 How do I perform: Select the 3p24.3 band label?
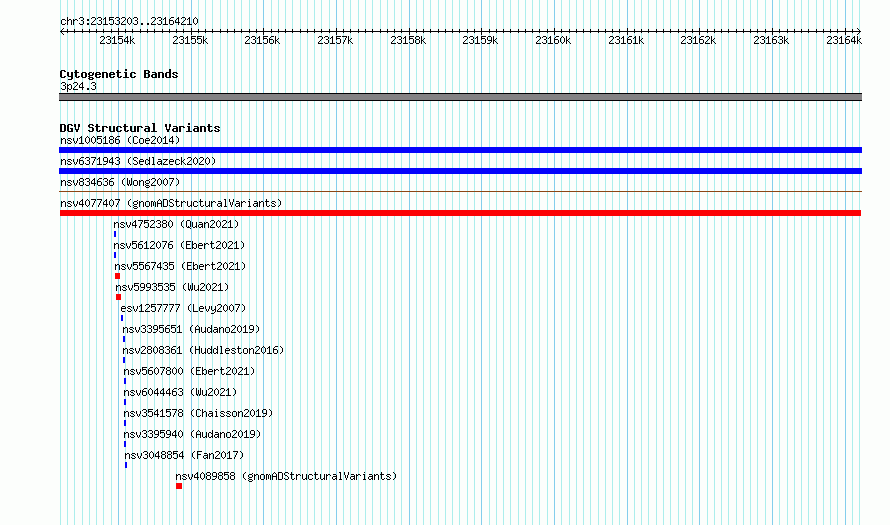point(78,86)
